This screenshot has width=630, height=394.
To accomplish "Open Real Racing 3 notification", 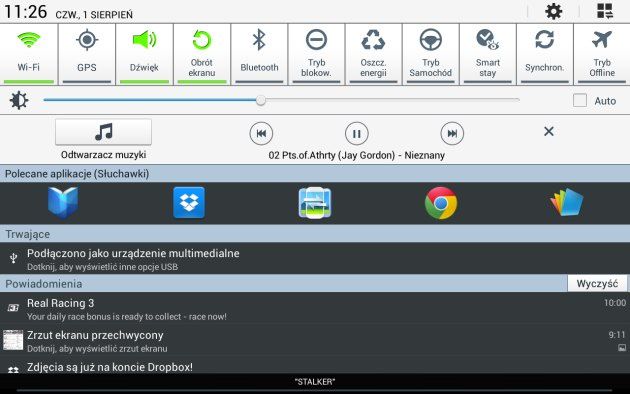I will point(315,308).
